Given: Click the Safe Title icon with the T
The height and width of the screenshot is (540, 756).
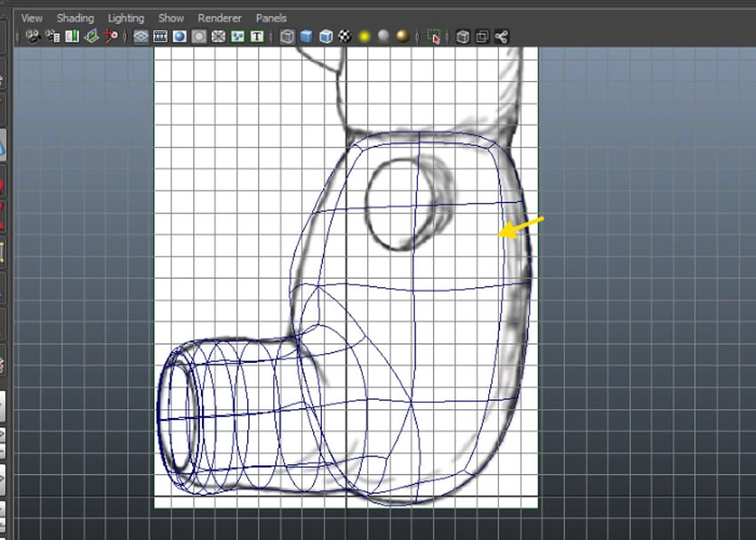Looking at the screenshot, I should [258, 36].
